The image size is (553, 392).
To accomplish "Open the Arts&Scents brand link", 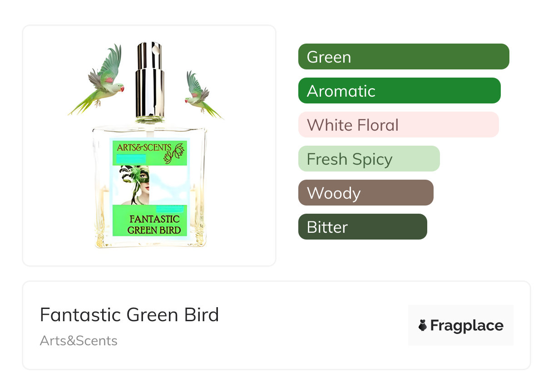I will tap(79, 341).
